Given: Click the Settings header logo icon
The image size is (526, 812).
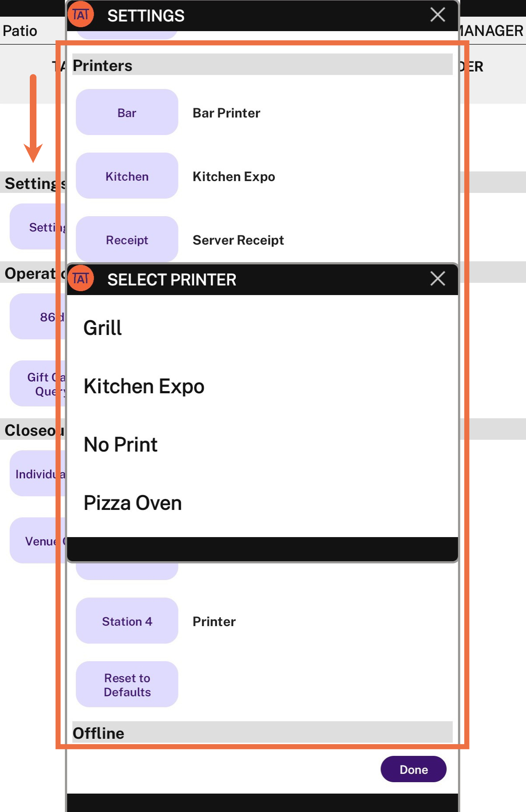Looking at the screenshot, I should pyautogui.click(x=81, y=15).
